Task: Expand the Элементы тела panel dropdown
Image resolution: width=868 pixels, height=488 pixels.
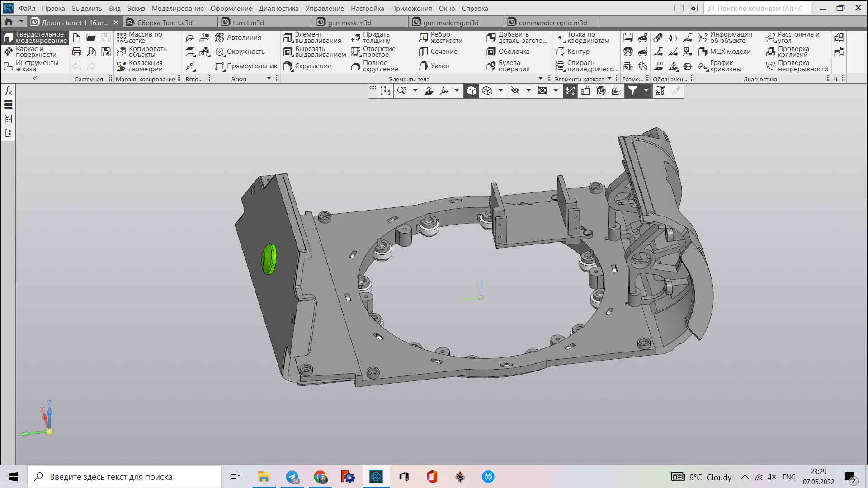Action: [541, 79]
